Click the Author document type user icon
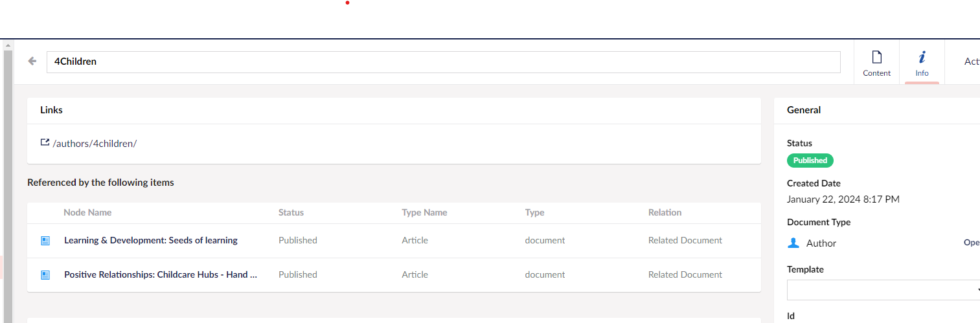This screenshot has height=323, width=980. pos(793,243)
